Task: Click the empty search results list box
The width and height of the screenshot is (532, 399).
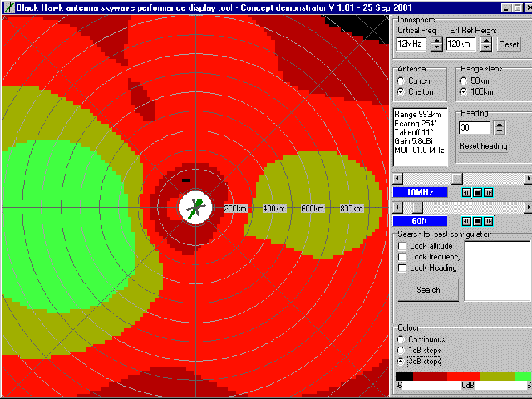Action: pyautogui.click(x=497, y=271)
